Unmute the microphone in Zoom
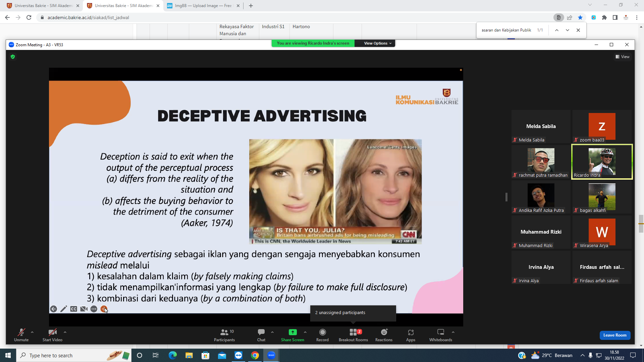The width and height of the screenshot is (644, 362). pyautogui.click(x=21, y=335)
